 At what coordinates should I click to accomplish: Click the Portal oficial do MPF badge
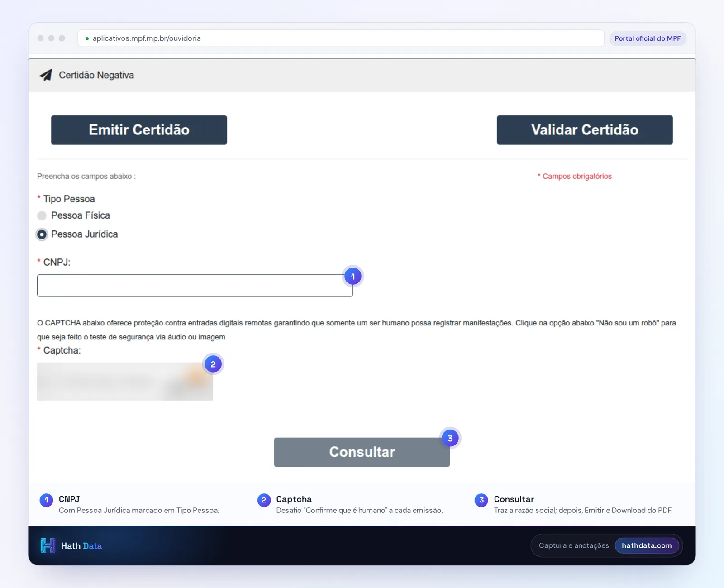tap(648, 38)
